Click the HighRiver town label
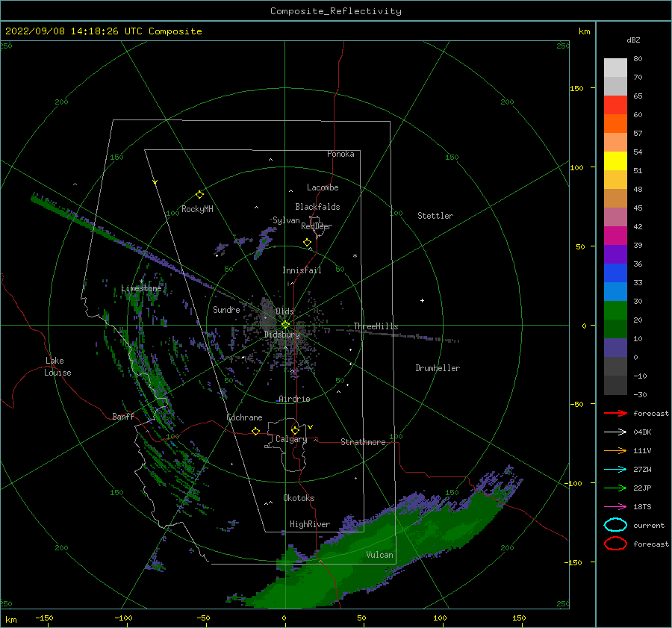Screen dimensions: 672x628 (310, 524)
